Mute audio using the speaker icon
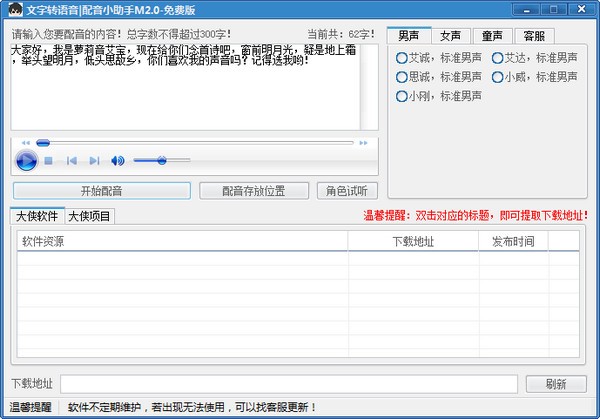The width and height of the screenshot is (600, 419). 118,161
